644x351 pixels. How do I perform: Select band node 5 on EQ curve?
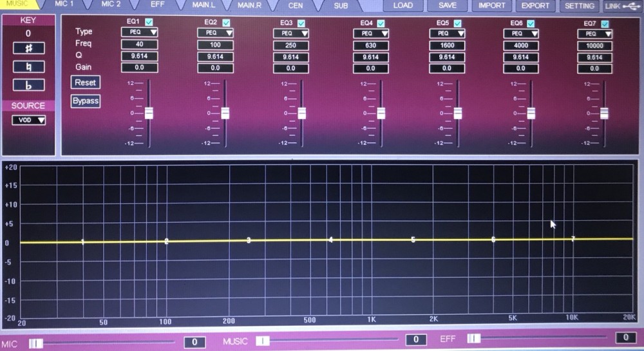click(x=413, y=240)
